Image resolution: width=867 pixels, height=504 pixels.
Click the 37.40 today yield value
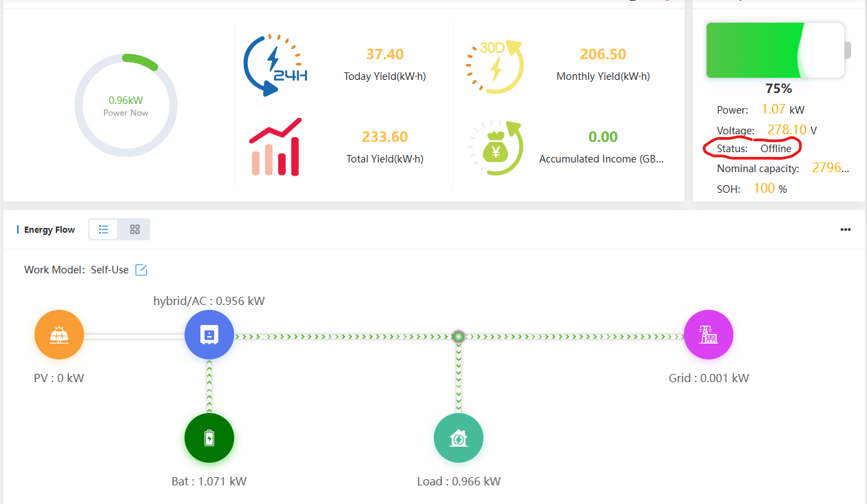click(385, 54)
